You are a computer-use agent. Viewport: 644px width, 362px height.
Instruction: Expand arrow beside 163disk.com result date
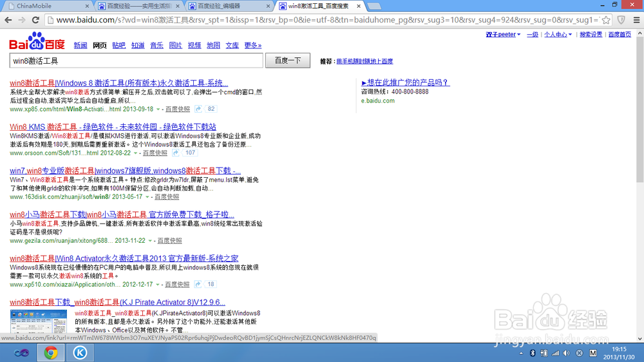point(147,197)
